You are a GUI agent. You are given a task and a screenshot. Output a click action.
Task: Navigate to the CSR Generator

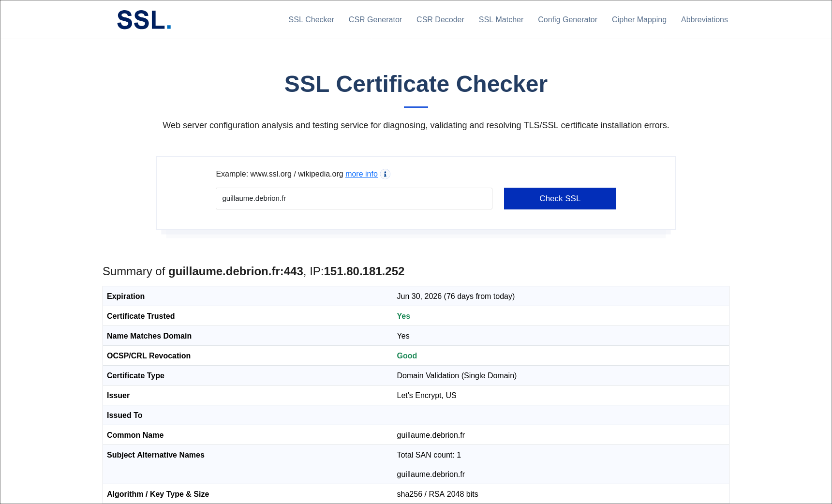click(375, 19)
